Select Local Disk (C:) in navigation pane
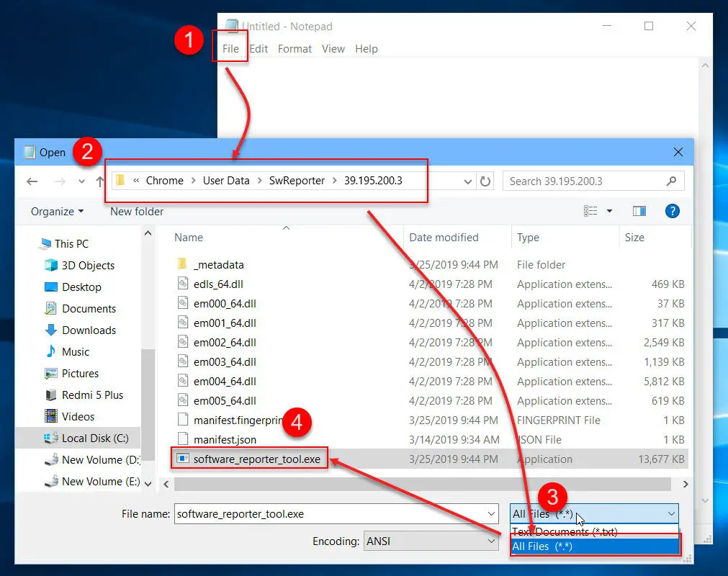This screenshot has height=576, width=728. [x=78, y=438]
